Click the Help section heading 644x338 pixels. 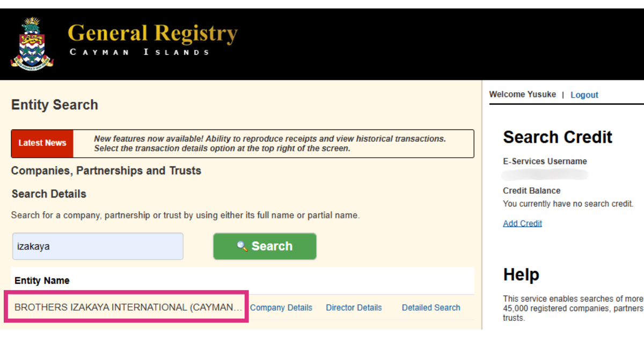point(521,275)
